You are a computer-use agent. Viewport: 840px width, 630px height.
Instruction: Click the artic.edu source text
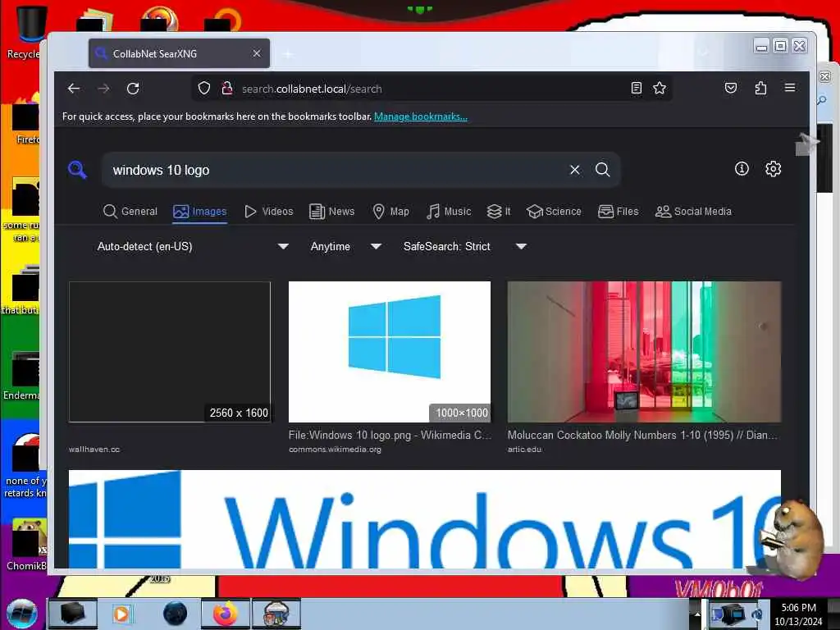click(x=524, y=450)
